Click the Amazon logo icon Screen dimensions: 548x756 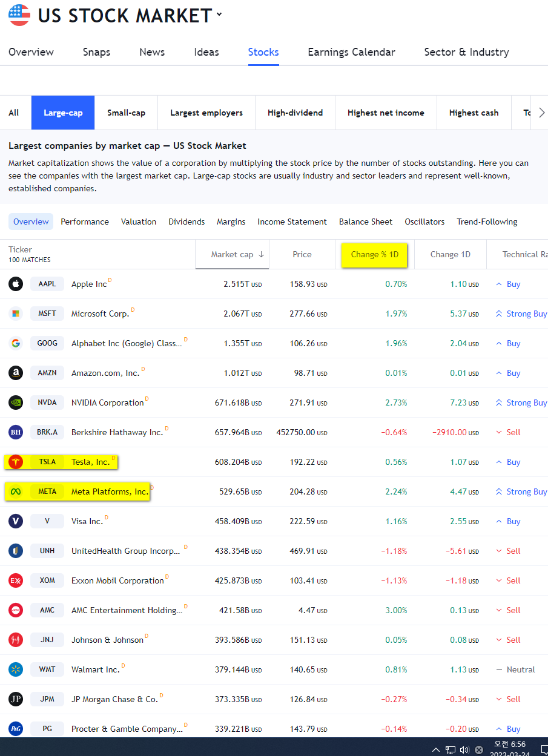(16, 373)
